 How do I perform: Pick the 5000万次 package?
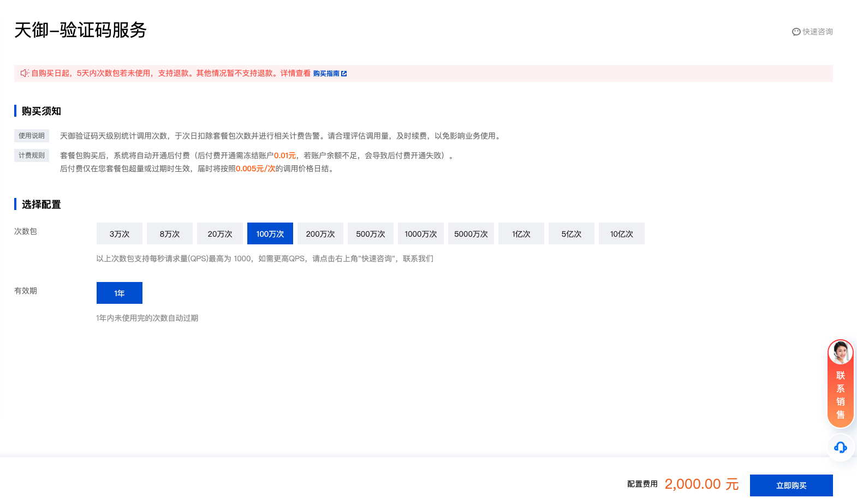[471, 233]
